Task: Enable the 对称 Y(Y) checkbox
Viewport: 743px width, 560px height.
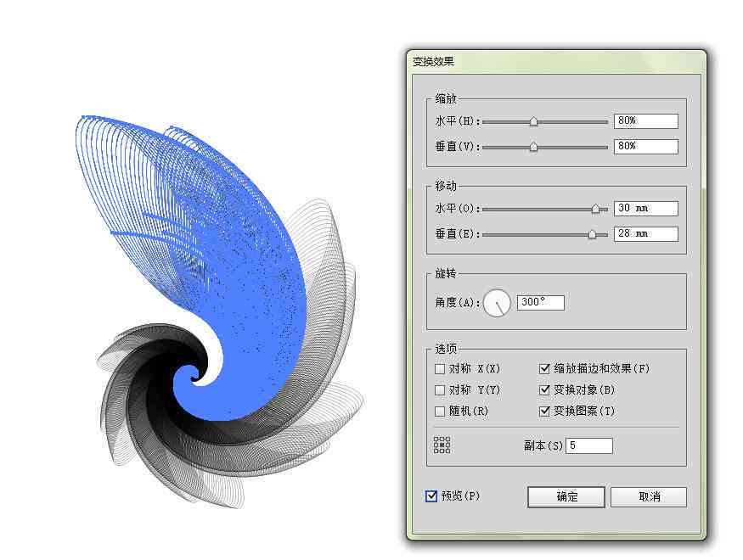Action: pos(440,390)
